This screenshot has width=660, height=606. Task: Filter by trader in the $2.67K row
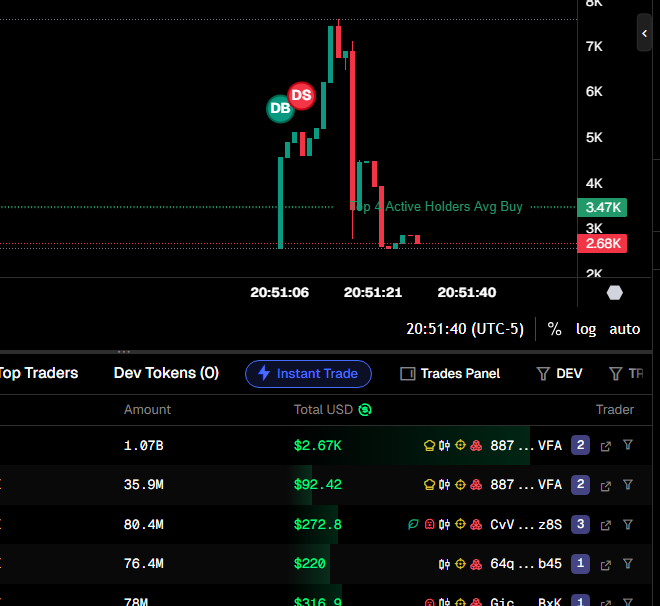628,445
